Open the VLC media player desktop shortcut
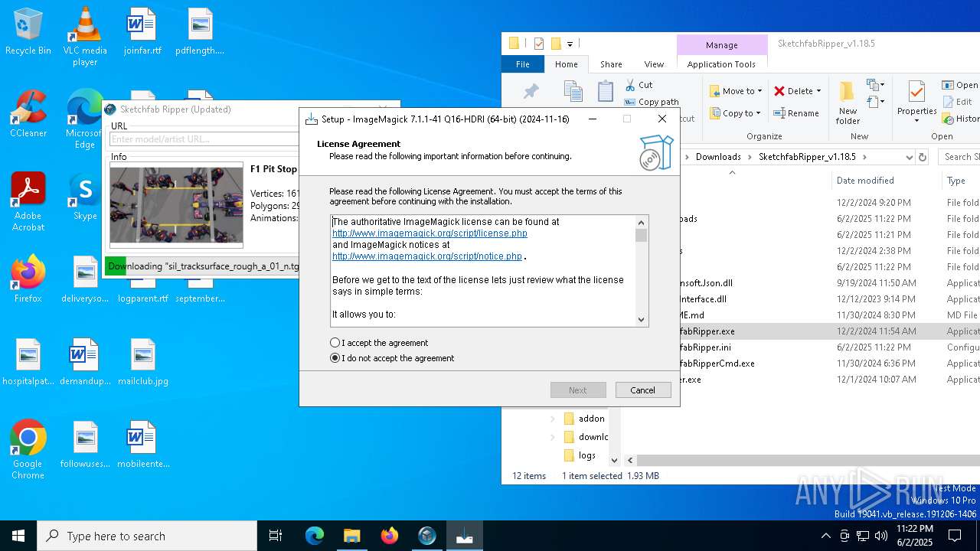The image size is (980, 551). [x=85, y=37]
